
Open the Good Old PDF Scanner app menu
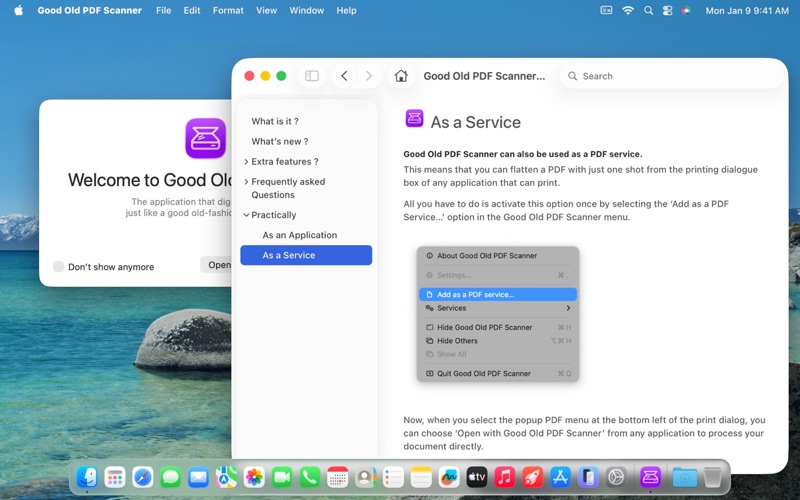point(90,10)
